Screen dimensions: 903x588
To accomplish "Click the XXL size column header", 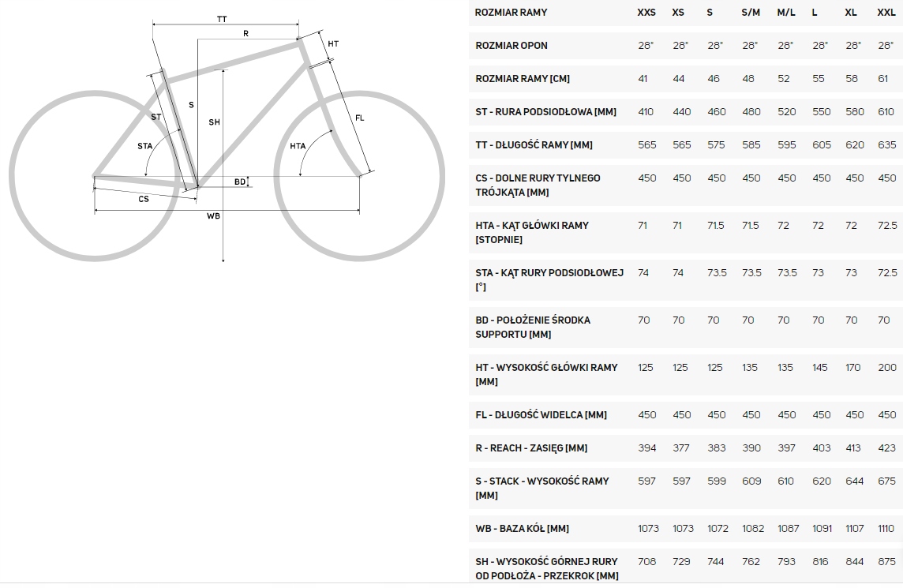I will coord(886,13).
